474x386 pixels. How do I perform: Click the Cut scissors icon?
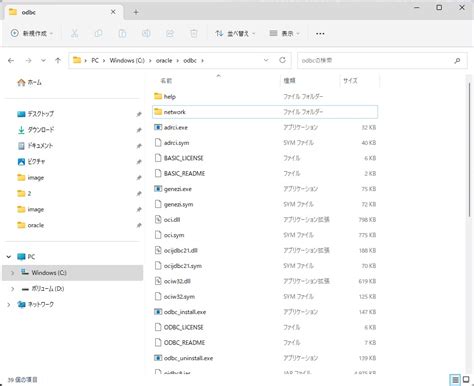[x=74, y=33]
